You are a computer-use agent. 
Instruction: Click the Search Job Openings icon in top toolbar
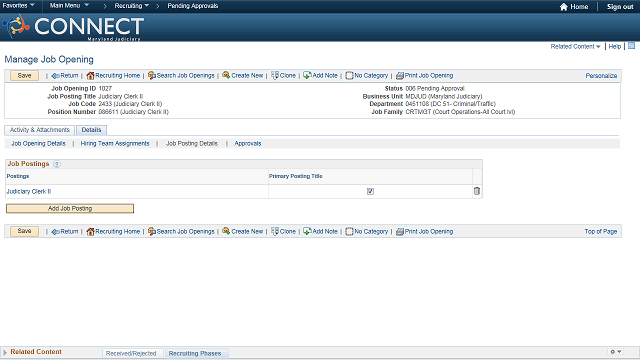pyautogui.click(x=152, y=76)
